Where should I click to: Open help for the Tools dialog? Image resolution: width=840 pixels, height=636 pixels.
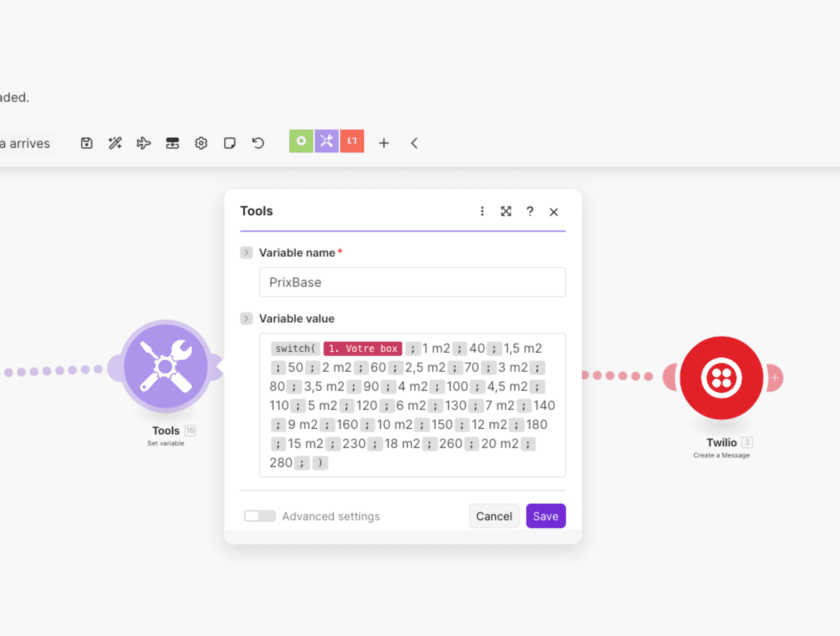click(530, 211)
